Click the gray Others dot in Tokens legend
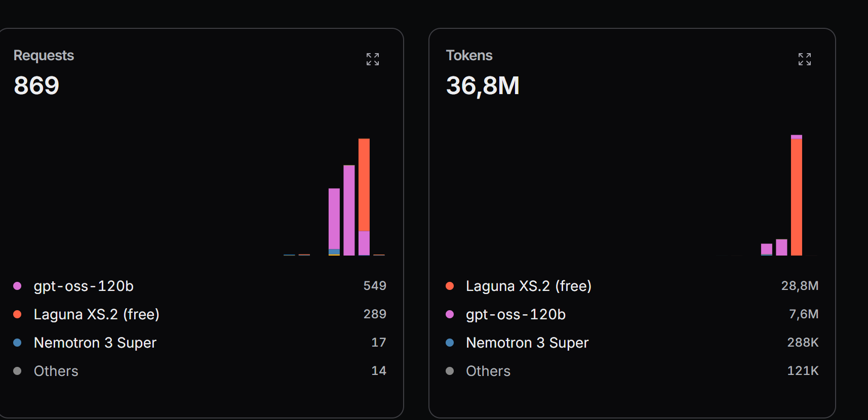868x420 pixels. pos(450,371)
